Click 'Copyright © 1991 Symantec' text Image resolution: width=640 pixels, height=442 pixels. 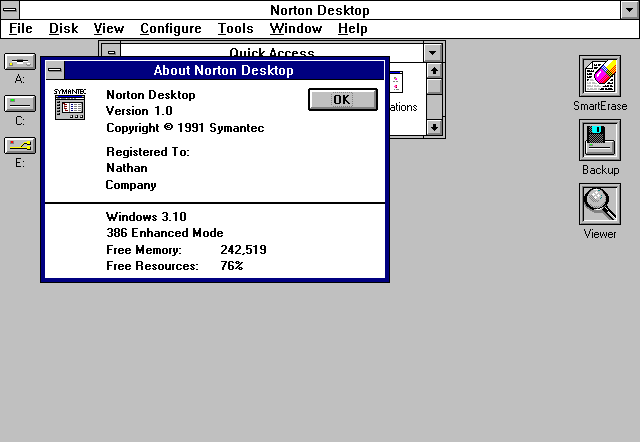(x=185, y=128)
